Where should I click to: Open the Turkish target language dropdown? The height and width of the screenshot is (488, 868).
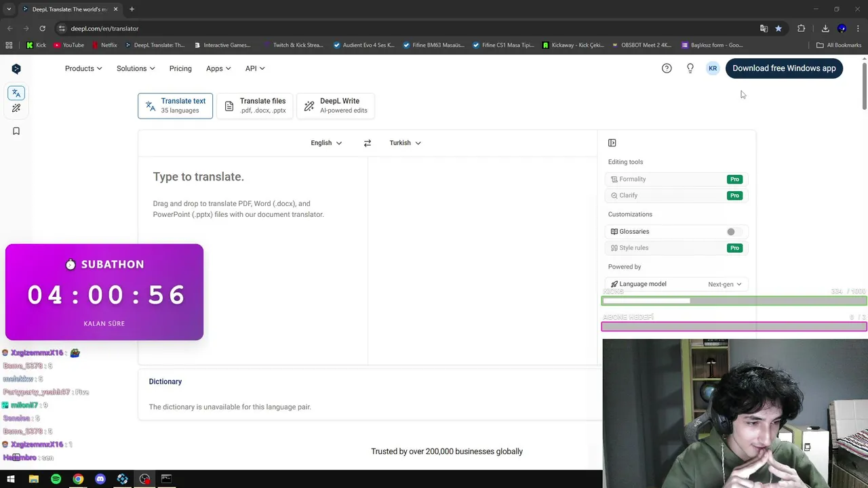[x=405, y=143]
